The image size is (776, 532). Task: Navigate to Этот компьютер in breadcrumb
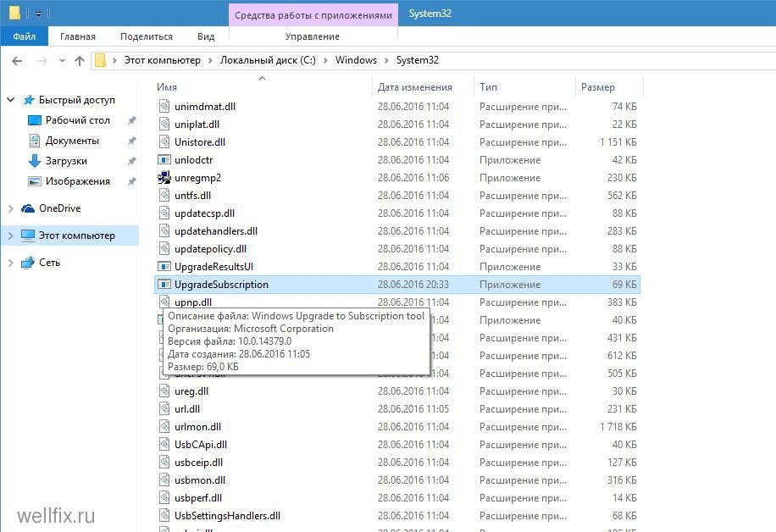click(163, 60)
